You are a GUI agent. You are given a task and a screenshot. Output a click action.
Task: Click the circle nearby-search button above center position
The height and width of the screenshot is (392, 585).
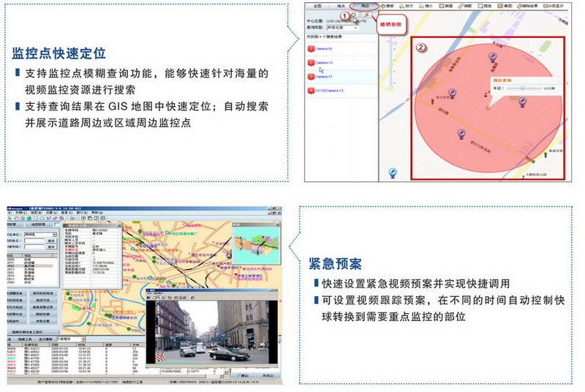pyautogui.click(x=354, y=15)
